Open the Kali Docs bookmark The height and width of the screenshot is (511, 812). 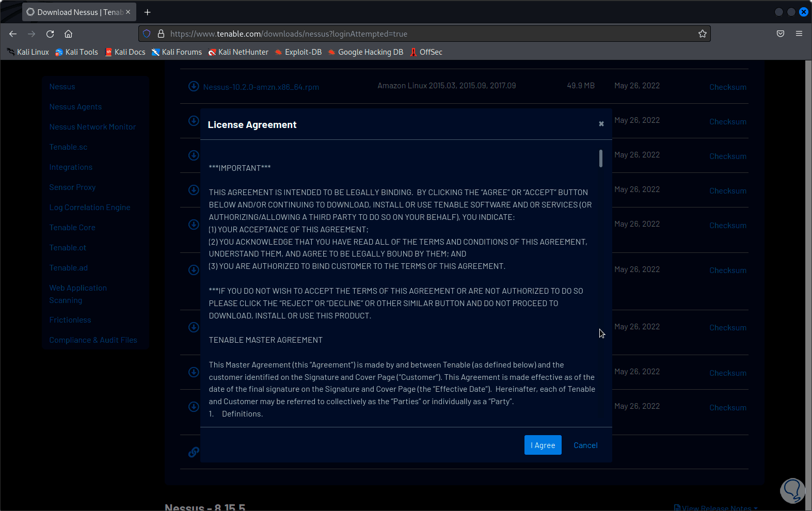point(125,52)
